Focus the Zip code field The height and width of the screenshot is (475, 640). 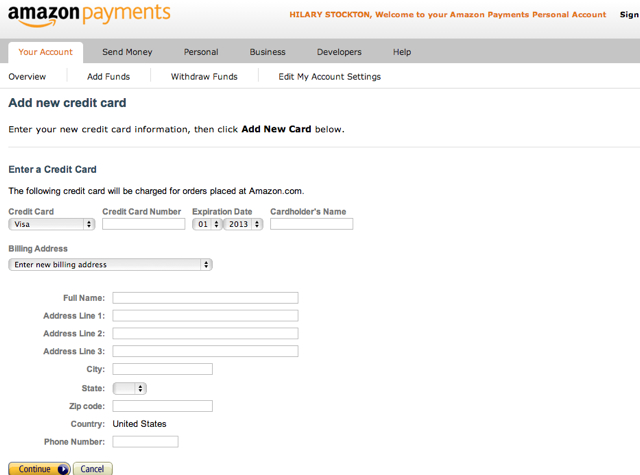(x=162, y=406)
